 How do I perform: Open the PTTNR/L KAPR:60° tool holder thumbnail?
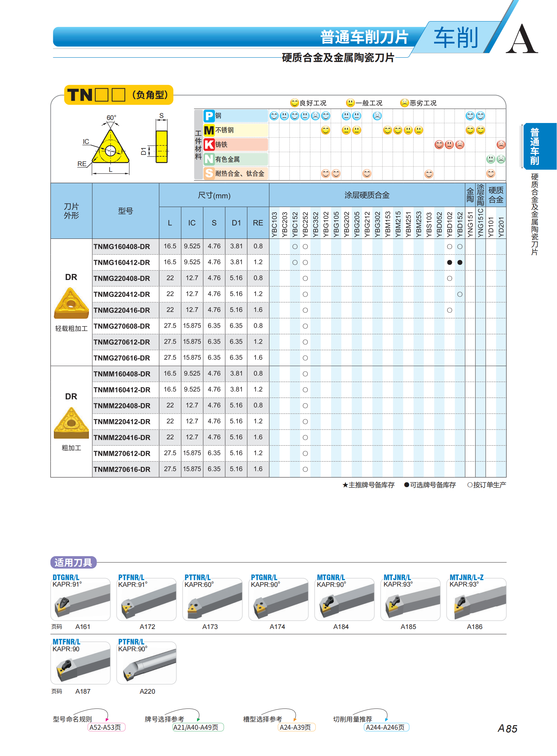212,599
